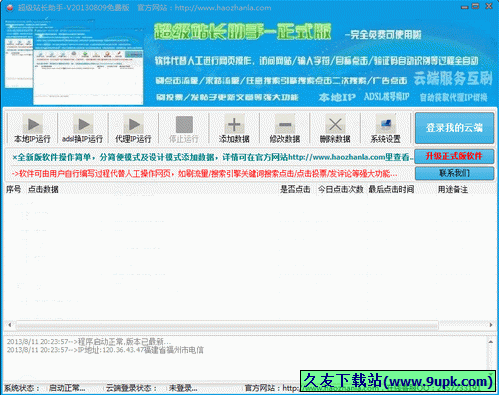Viewport: 499px width, 395px height.
Task: Click the 联系我们 button
Action: tap(454, 173)
